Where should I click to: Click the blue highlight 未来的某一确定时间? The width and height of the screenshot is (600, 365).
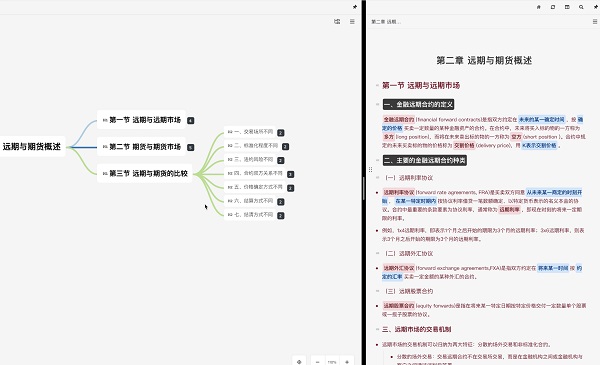pyautogui.click(x=541, y=119)
